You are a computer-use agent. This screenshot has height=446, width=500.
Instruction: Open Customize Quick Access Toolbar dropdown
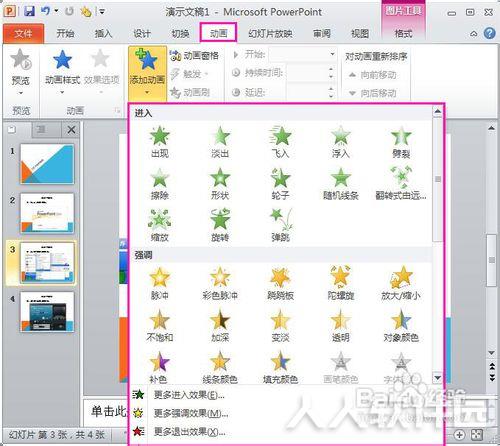[x=102, y=12]
